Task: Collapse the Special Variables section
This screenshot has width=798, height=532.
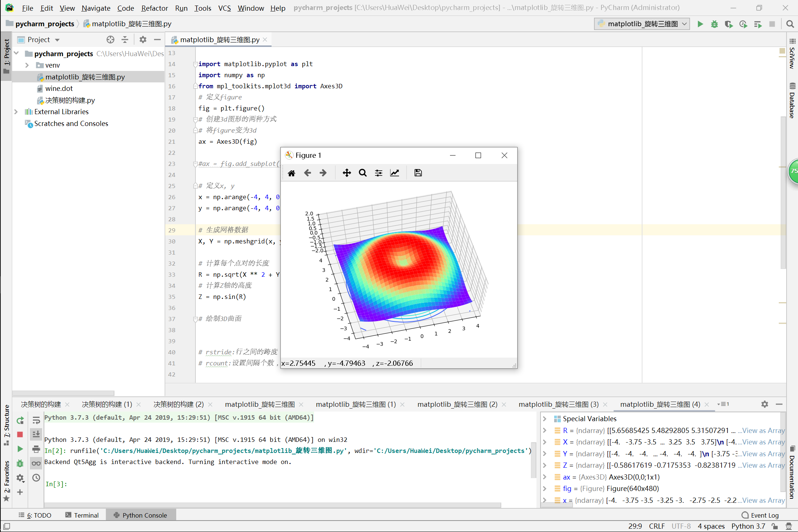Action: 545,419
